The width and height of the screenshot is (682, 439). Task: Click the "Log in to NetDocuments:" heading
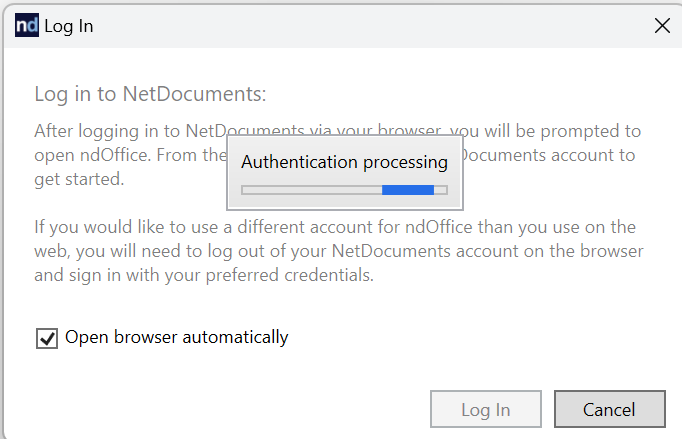pos(150,94)
